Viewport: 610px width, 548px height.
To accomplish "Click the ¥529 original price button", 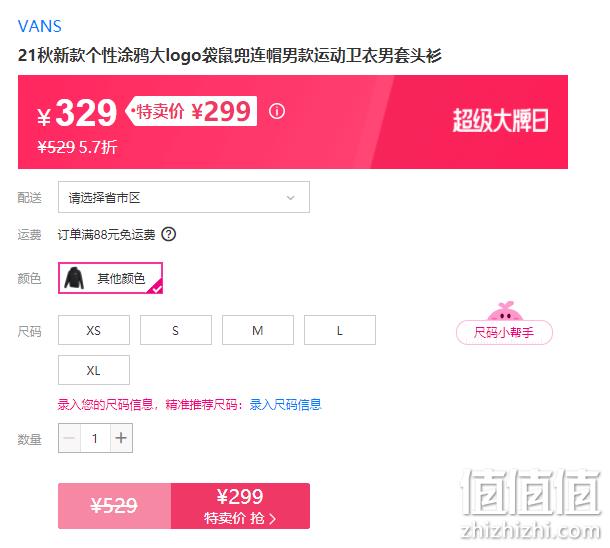I will tap(114, 506).
